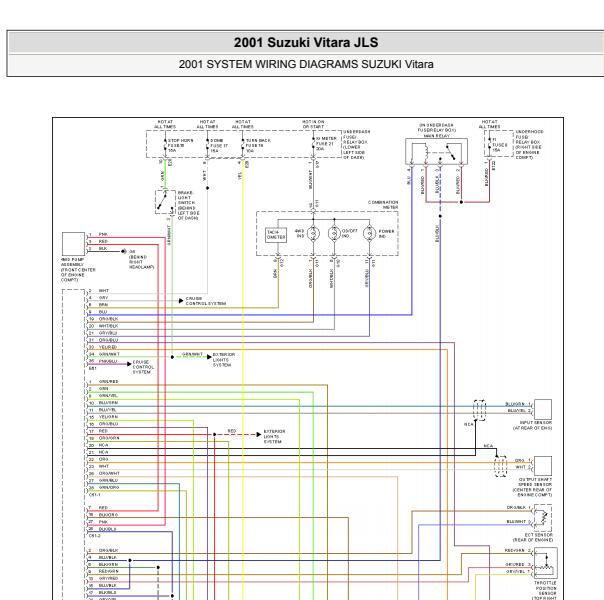Click the G6 ground point symbol
Screen dimensions: 604x600
point(124,251)
